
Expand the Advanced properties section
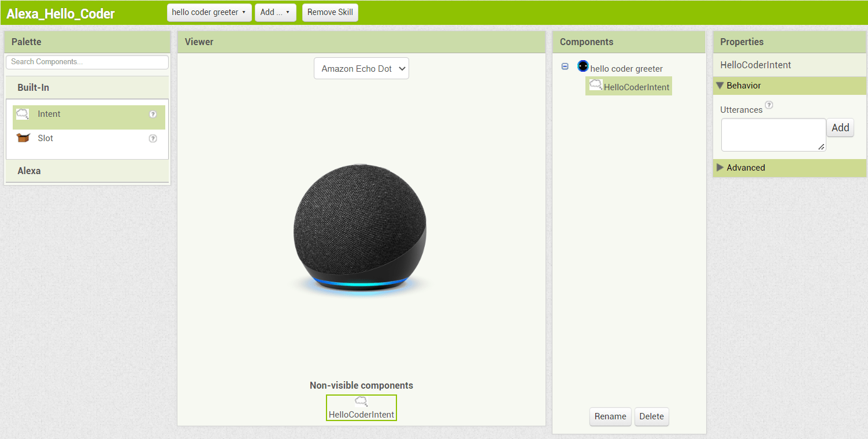[x=747, y=167]
